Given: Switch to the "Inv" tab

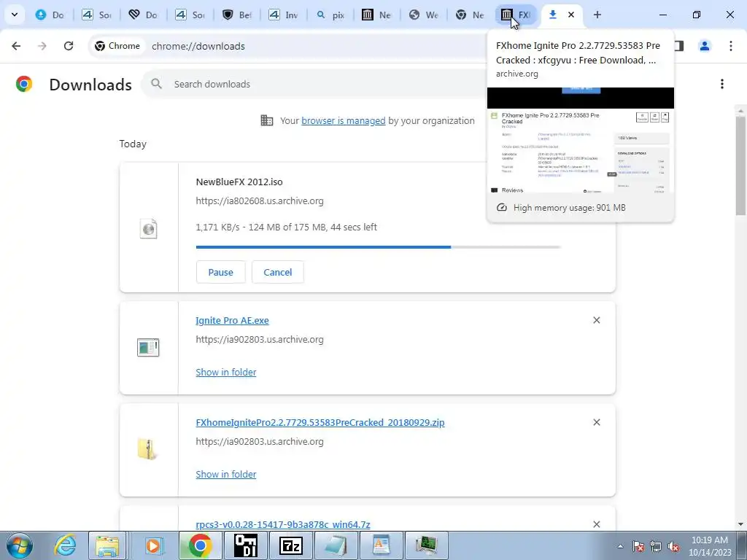Looking at the screenshot, I should (283, 15).
